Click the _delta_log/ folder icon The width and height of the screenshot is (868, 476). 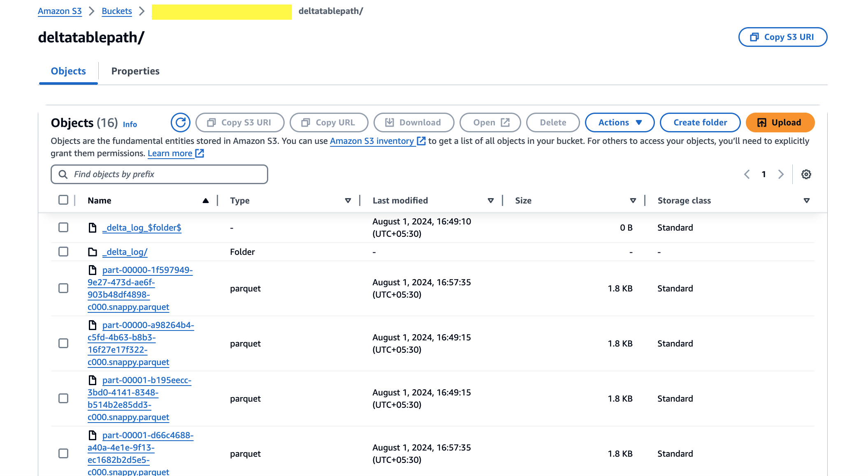(93, 252)
